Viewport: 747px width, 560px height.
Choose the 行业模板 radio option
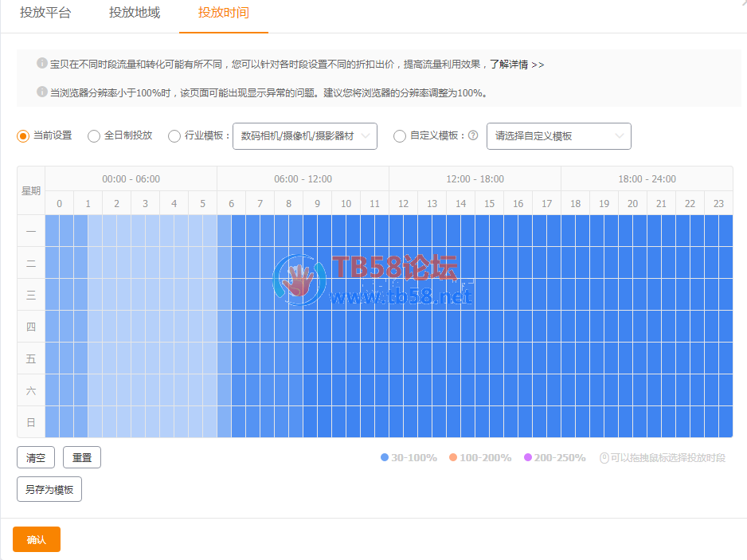pyautogui.click(x=174, y=136)
